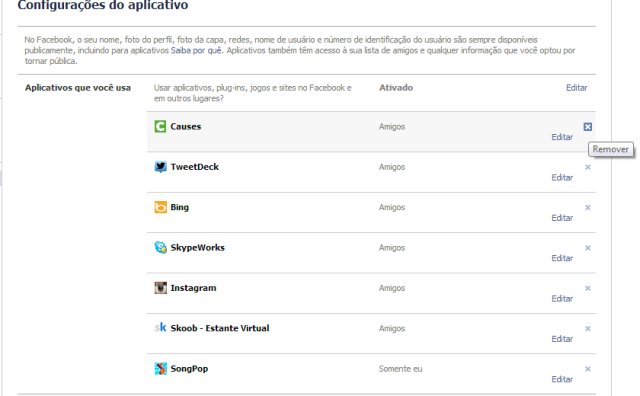Open the Saiba por quê link
This screenshot has width=640, height=396.
pos(196,51)
